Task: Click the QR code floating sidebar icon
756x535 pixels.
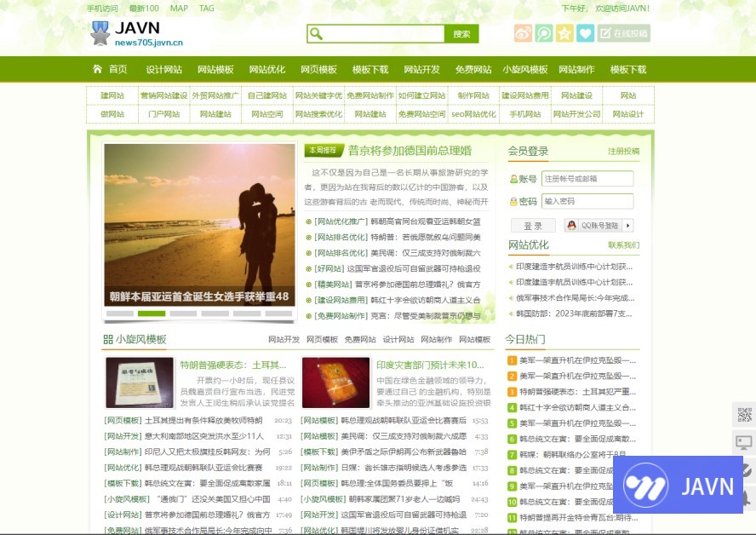Action: point(743,415)
